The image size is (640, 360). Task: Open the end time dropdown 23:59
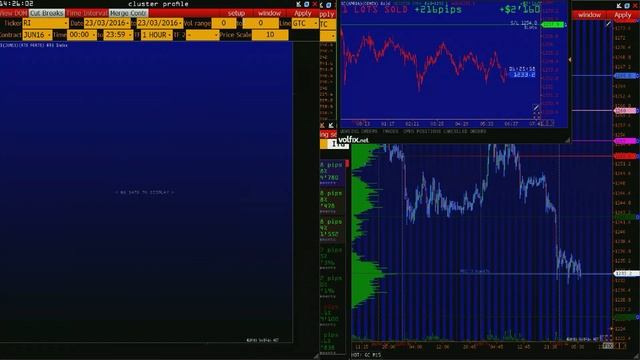pos(118,35)
